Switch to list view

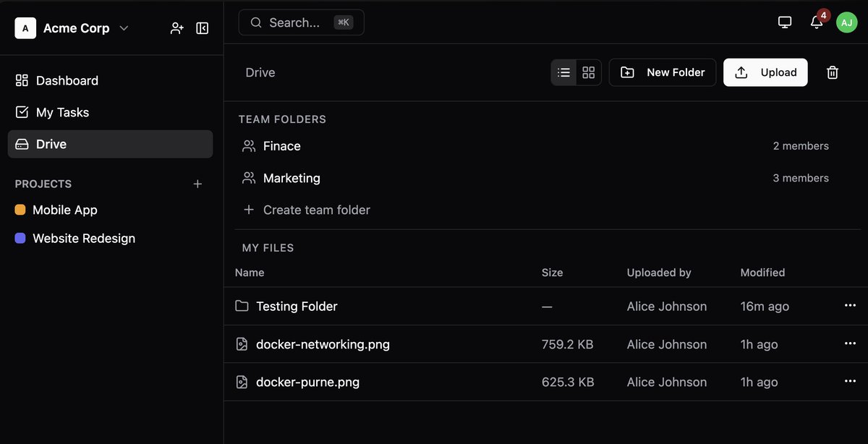564,72
